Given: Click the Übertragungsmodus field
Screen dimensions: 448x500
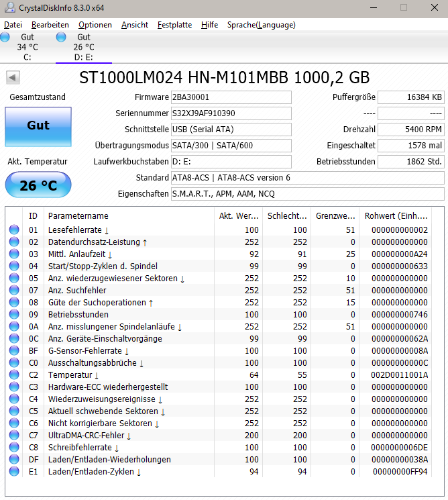Looking at the screenshot, I should pos(231,146).
